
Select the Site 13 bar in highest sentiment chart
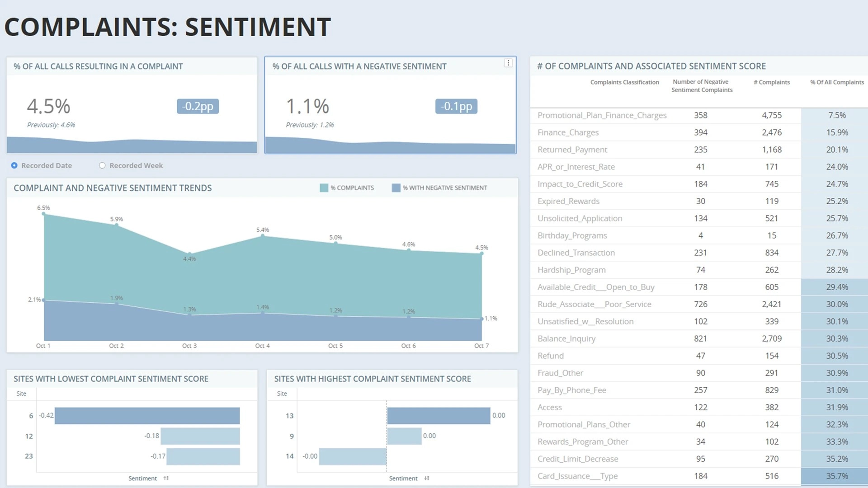point(439,415)
